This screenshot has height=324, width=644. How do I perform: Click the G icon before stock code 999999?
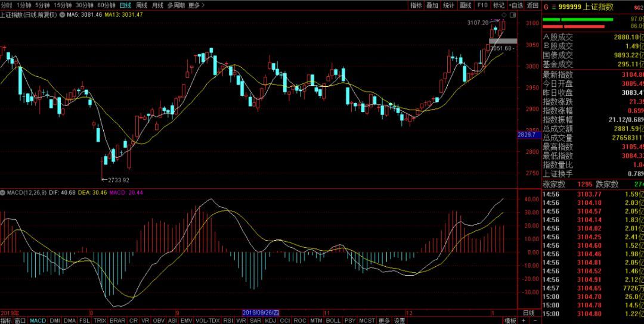pos(546,7)
